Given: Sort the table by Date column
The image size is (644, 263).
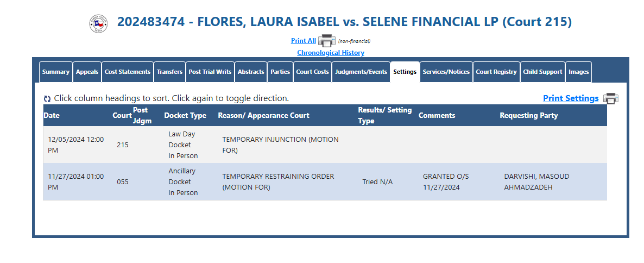Looking at the screenshot, I should tap(52, 116).
